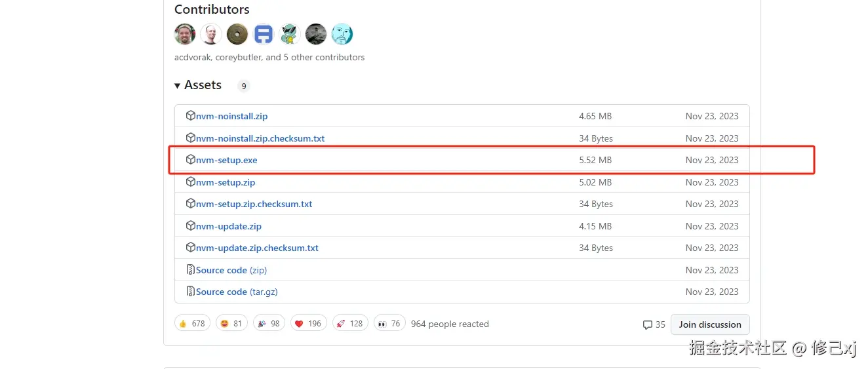The width and height of the screenshot is (868, 369).
Task: Click package icon beside nvm-setup.zip
Action: (190, 182)
